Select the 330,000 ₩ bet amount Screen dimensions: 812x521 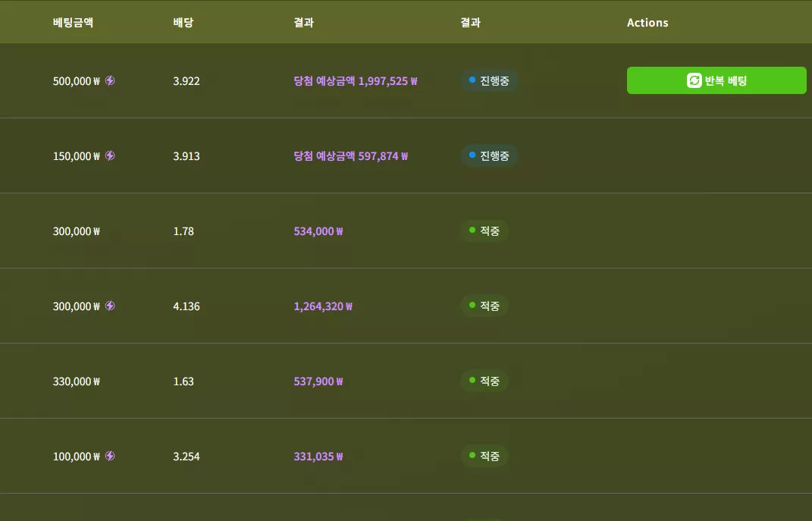tap(76, 381)
